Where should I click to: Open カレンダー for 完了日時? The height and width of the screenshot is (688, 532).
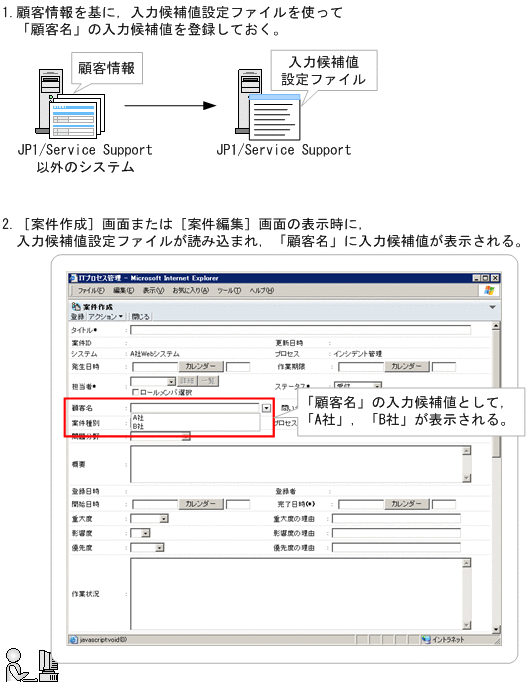[406, 504]
